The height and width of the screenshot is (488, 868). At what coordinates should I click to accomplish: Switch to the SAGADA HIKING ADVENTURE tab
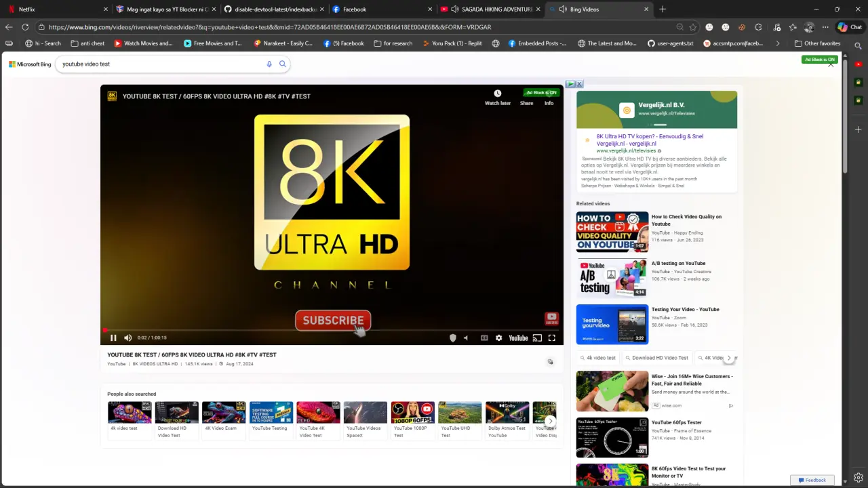490,9
